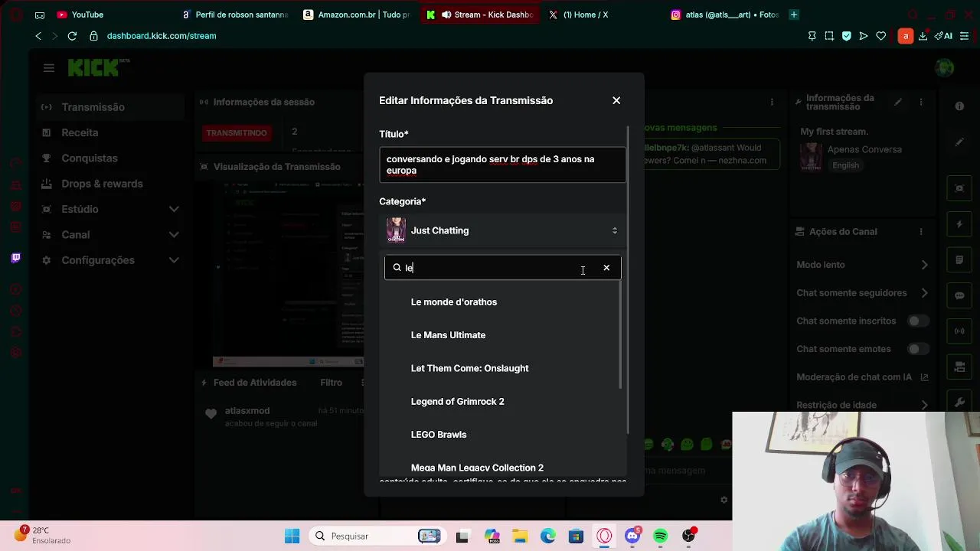The width and height of the screenshot is (980, 551).
Task: Open Informações da transmissão options menu
Action: pyautogui.click(x=921, y=103)
